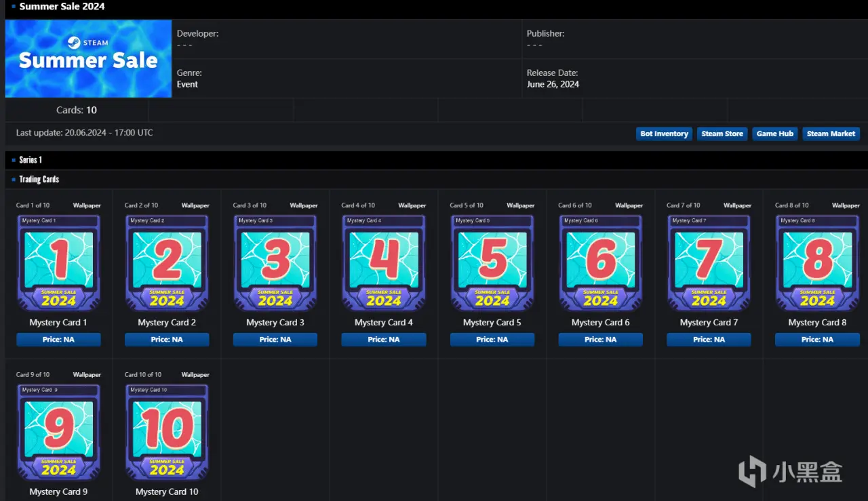Click Price: NA under Mystery Card 5
The image size is (868, 501).
(x=492, y=339)
